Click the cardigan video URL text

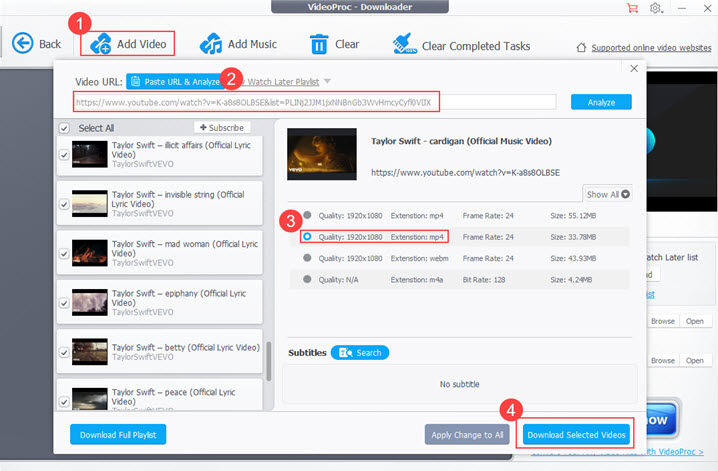click(465, 173)
